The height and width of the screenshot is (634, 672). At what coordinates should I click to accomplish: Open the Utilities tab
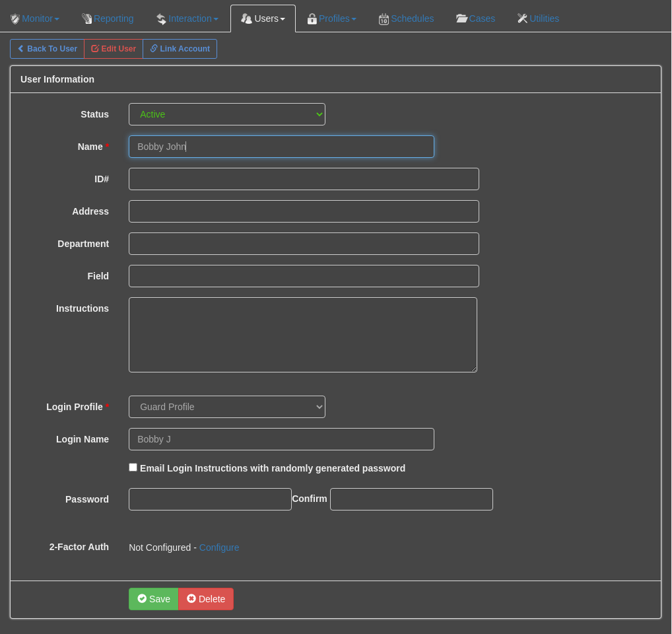(x=538, y=19)
